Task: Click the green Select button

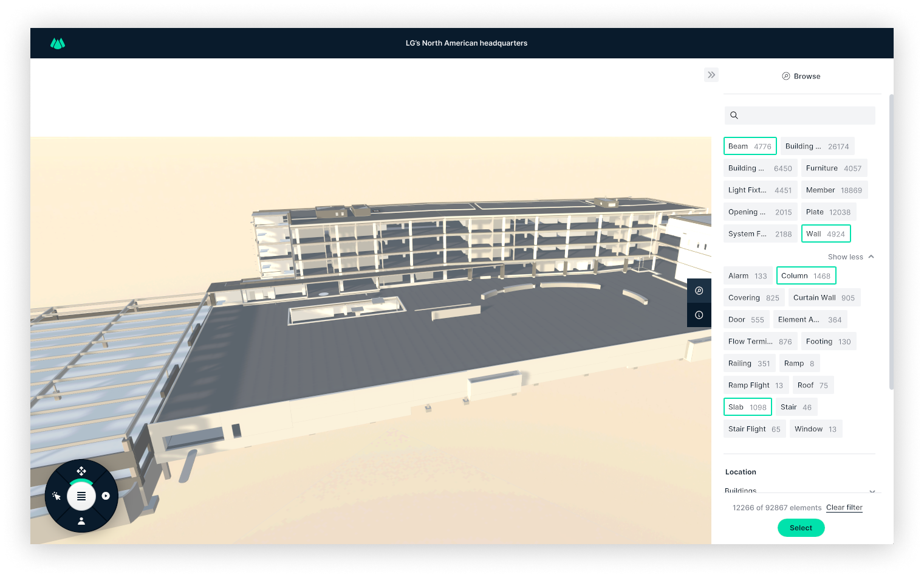Action: point(801,528)
